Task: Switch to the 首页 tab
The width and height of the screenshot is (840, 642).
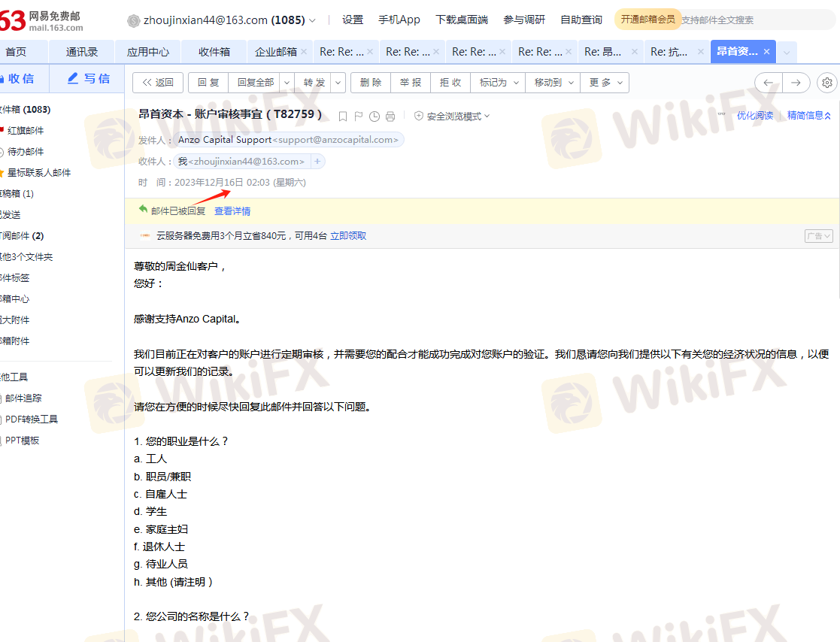Action: point(16,52)
